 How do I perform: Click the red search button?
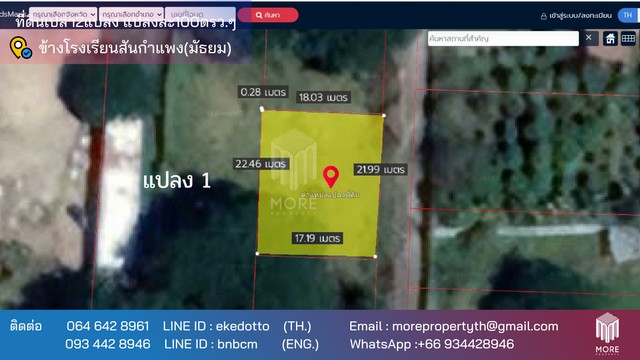(x=268, y=15)
